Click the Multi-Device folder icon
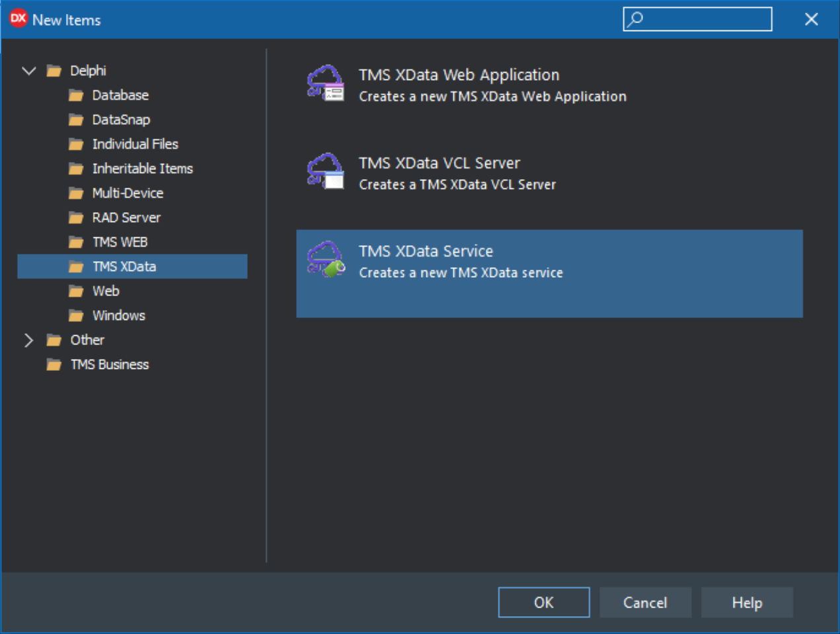 (x=76, y=193)
